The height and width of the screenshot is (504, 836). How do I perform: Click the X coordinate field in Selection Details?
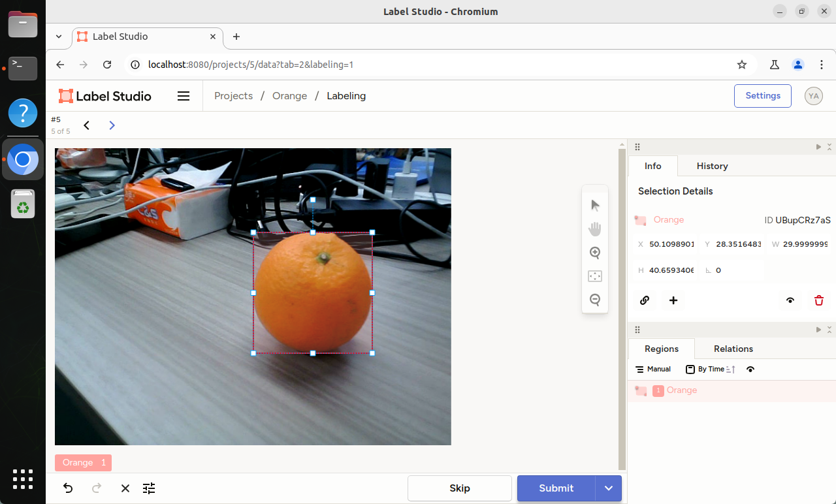[x=665, y=244]
